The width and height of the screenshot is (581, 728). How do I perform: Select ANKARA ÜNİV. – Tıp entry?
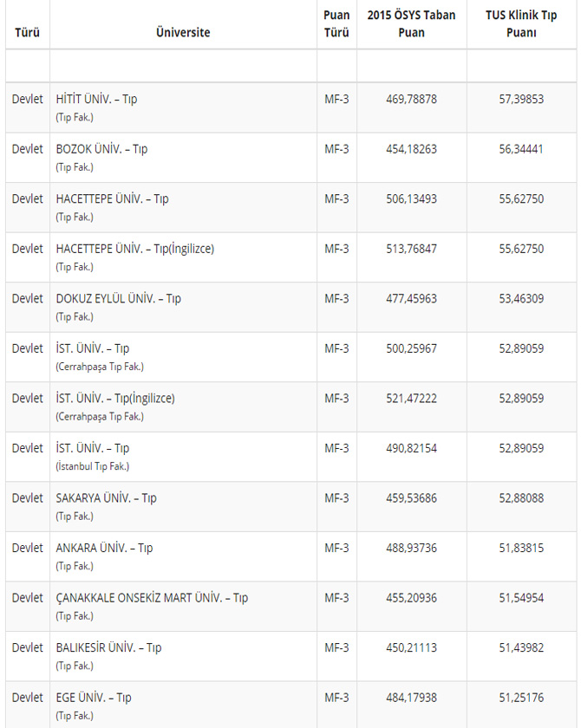104,548
